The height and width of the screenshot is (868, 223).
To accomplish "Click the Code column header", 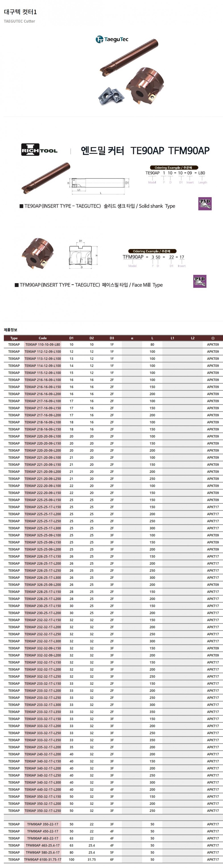I will (43, 338).
